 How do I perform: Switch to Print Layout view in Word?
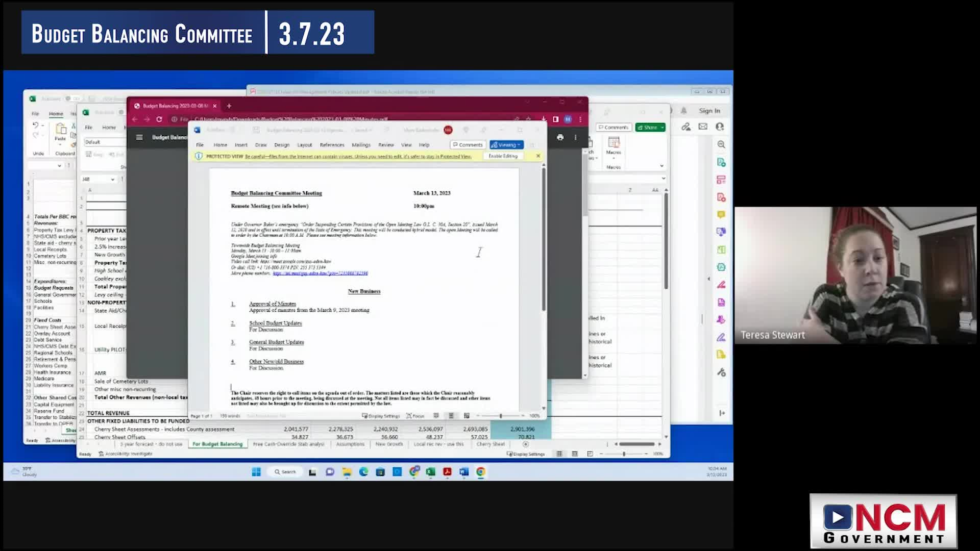click(x=451, y=416)
